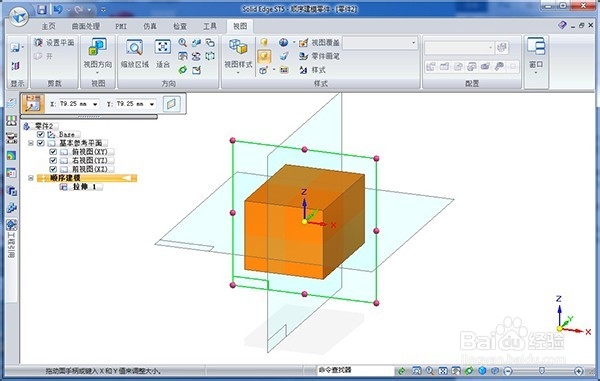600x381 pixels.
Task: Click the gold shaded icon above the highlighted one
Action: [264, 42]
